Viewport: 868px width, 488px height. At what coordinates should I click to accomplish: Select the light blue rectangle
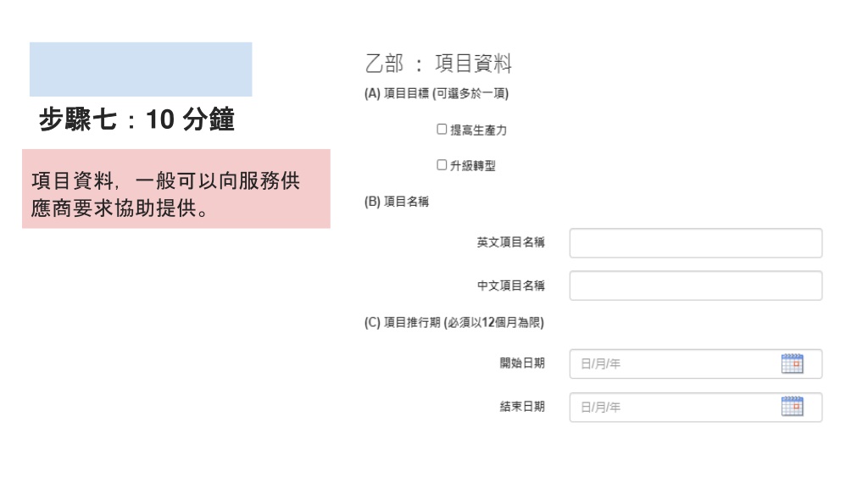(141, 69)
